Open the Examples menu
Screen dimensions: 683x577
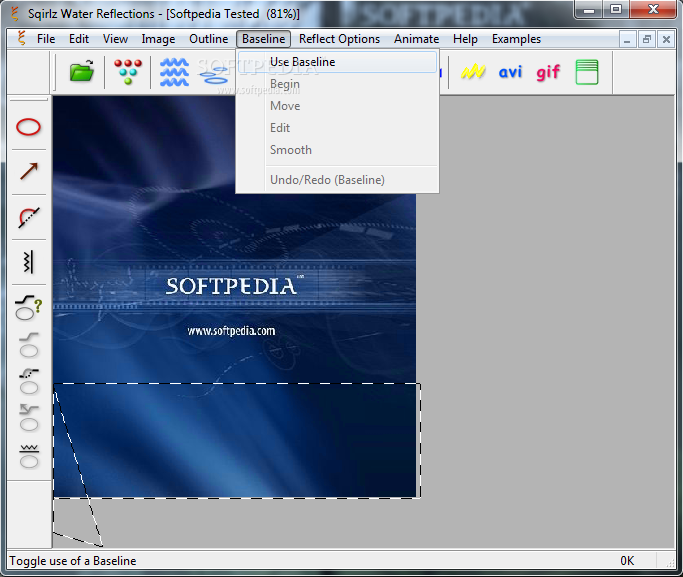516,39
